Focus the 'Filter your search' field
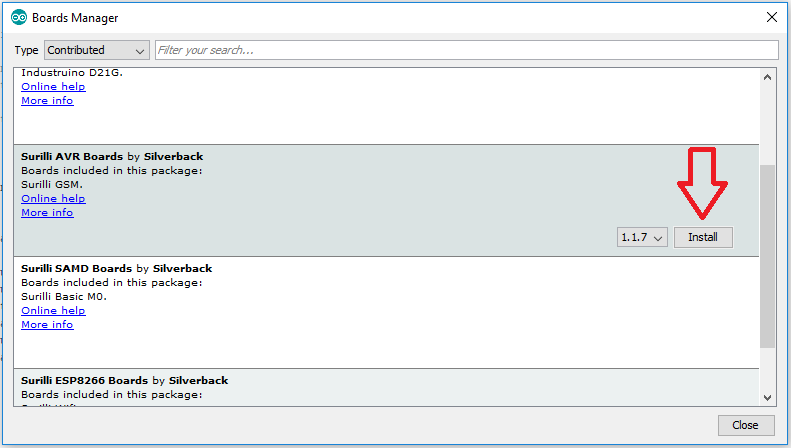 click(467, 50)
